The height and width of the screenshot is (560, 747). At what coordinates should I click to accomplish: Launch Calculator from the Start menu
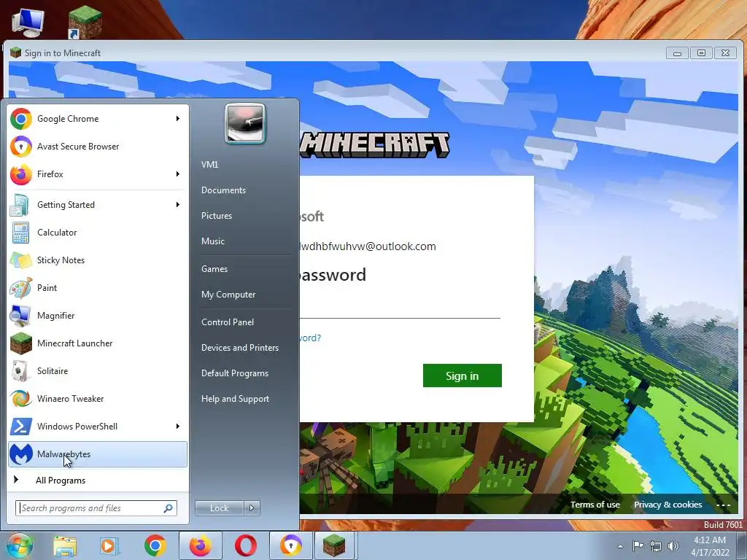click(x=98, y=233)
